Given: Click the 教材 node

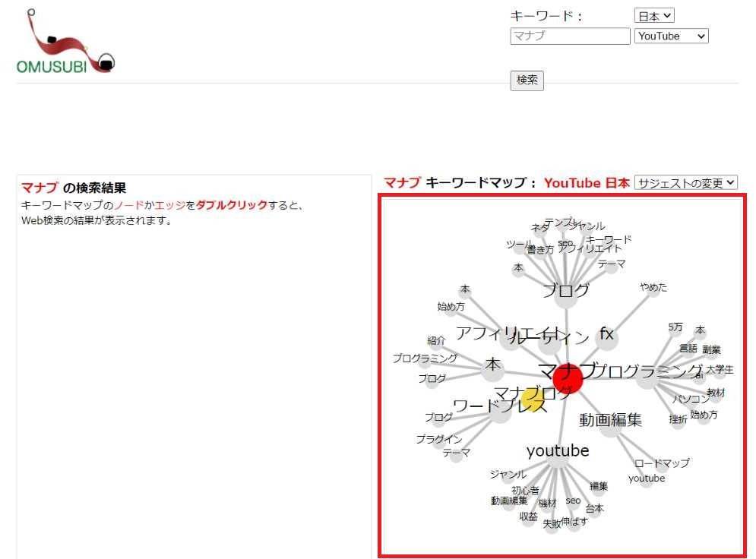Looking at the screenshot, I should click(716, 396).
